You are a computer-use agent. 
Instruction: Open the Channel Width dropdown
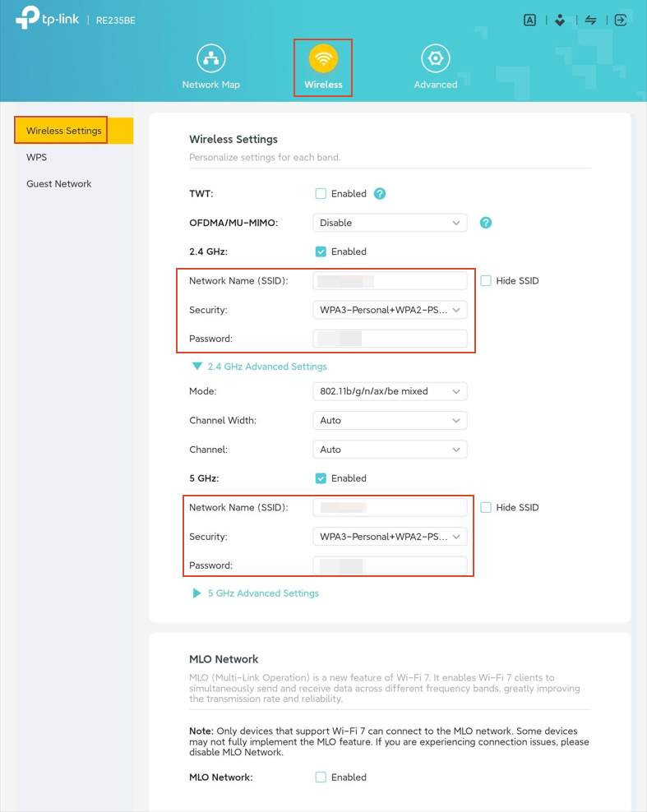pyautogui.click(x=390, y=421)
